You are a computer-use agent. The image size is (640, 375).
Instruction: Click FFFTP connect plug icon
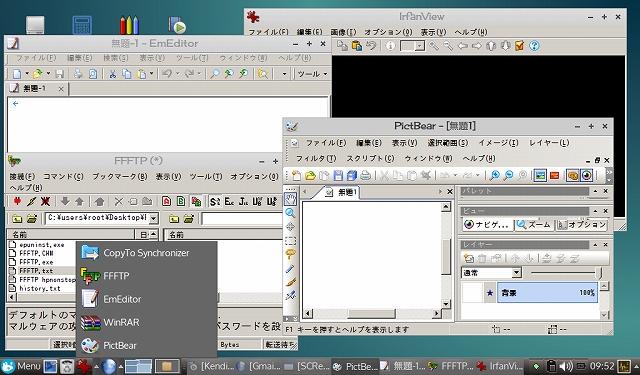point(17,201)
